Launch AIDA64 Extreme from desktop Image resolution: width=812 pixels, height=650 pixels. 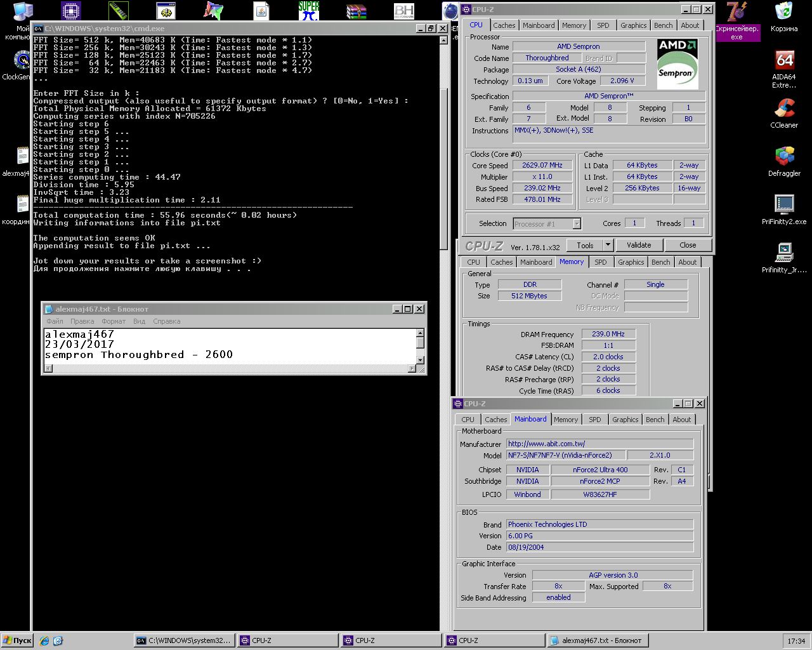pos(784,60)
